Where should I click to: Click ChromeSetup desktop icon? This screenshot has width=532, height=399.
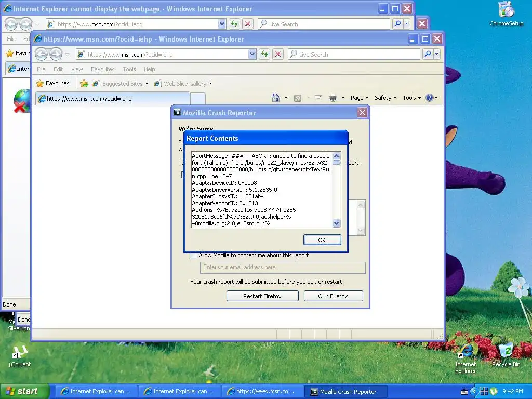pyautogui.click(x=506, y=14)
